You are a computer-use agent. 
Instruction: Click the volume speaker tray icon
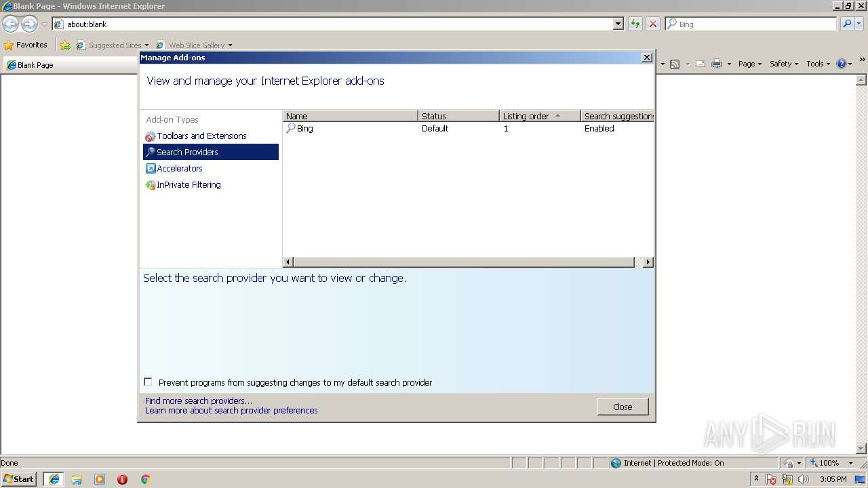tap(804, 479)
